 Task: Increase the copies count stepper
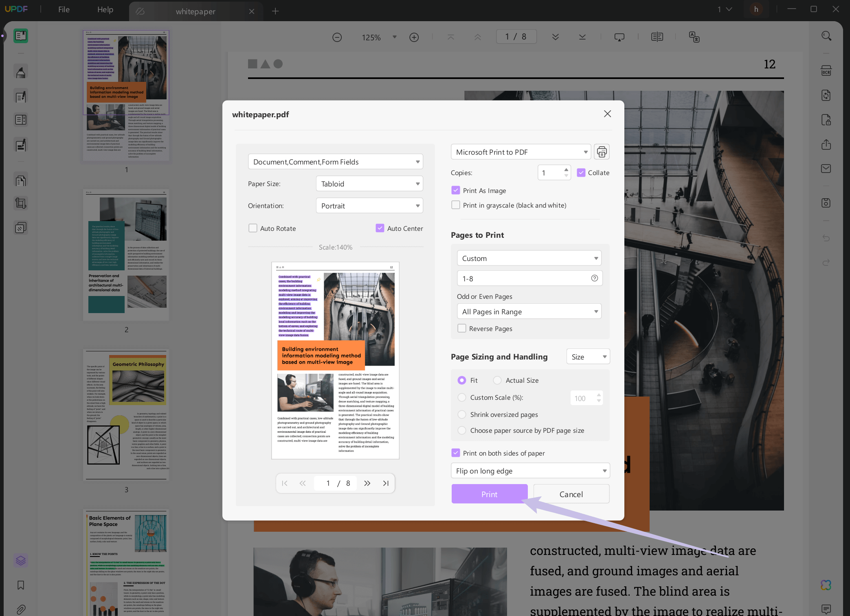pyautogui.click(x=566, y=169)
